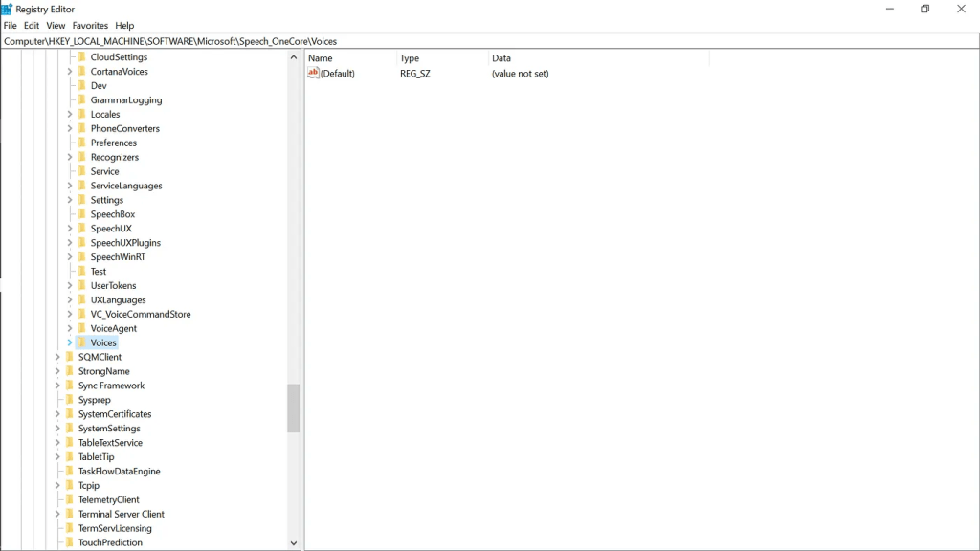Image resolution: width=980 pixels, height=551 pixels.
Task: Select the Preferences key in tree
Action: [113, 143]
